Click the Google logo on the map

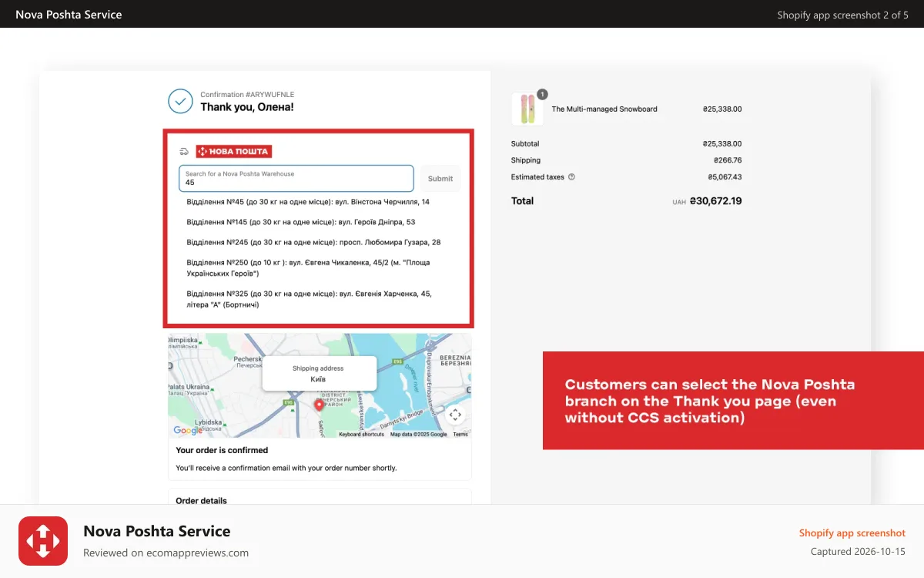[x=188, y=431]
